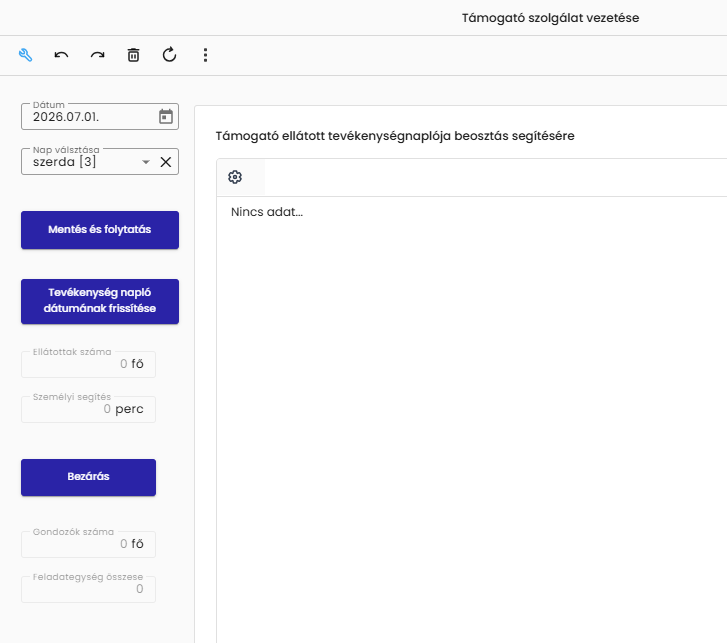The width and height of the screenshot is (727, 643).
Task: Open the three-dot more options menu
Action: 205,55
